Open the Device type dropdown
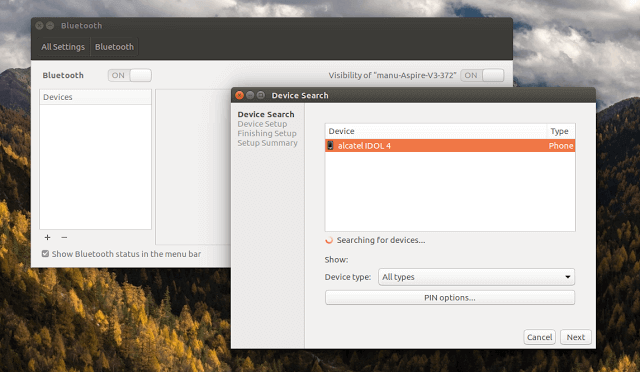This screenshot has width=640, height=372. 476,277
